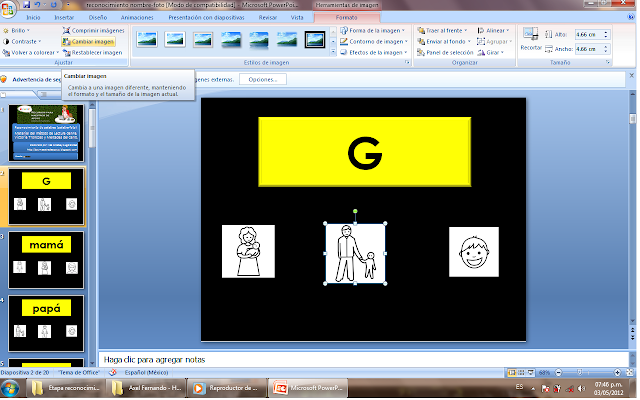Apply the first picture style thumbnail
The width and height of the screenshot is (640, 400).
[147, 40]
